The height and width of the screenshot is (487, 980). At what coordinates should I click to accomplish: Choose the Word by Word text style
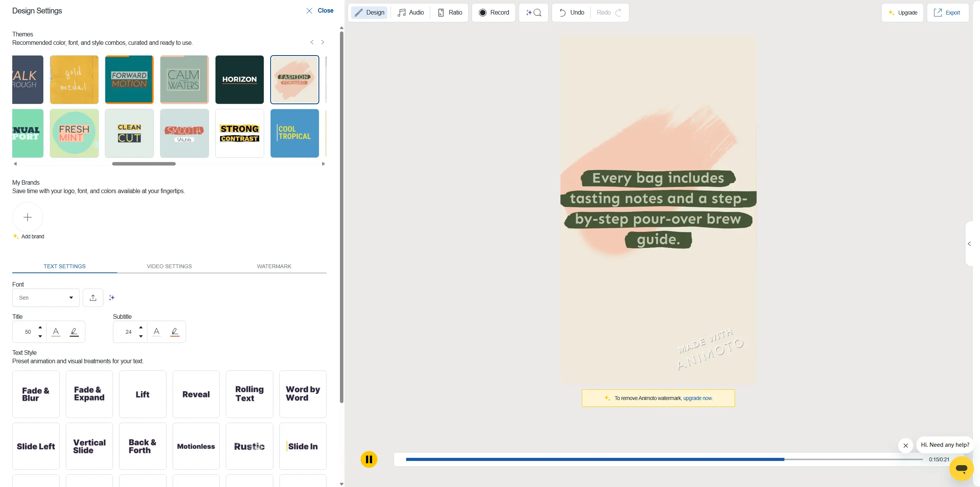(303, 394)
